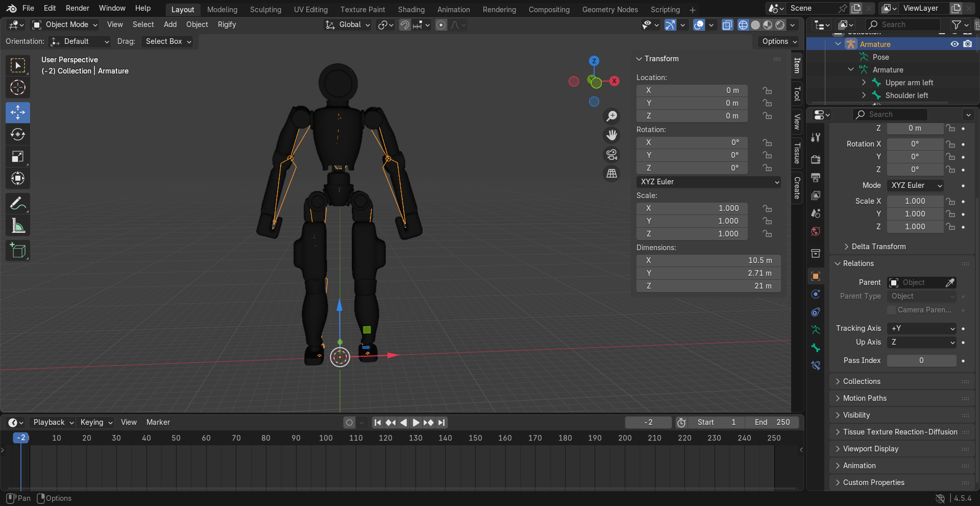Open the Bone properties tab icon
Image resolution: width=980 pixels, height=506 pixels.
tap(816, 348)
